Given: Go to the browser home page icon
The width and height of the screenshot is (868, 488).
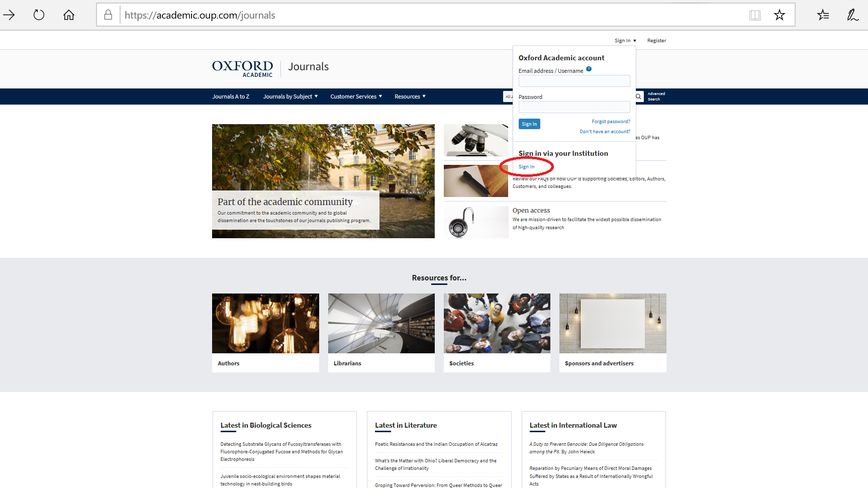Looking at the screenshot, I should click(69, 15).
